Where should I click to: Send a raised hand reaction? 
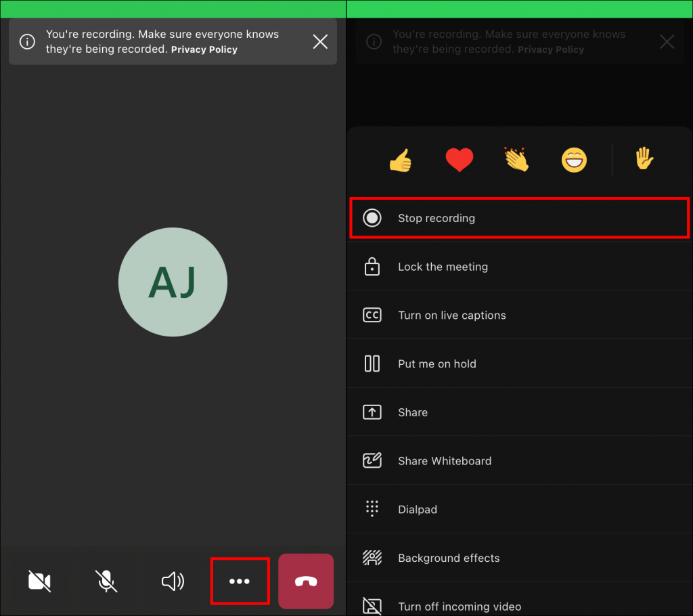click(644, 160)
